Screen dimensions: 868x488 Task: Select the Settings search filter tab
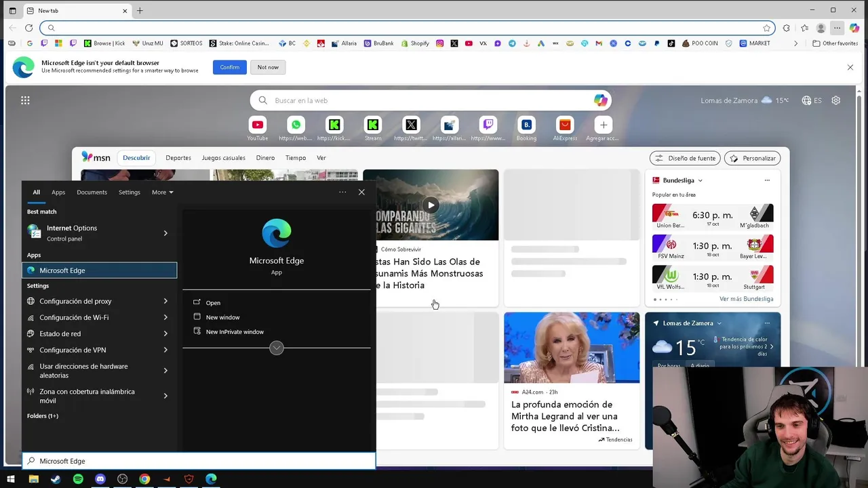129,192
